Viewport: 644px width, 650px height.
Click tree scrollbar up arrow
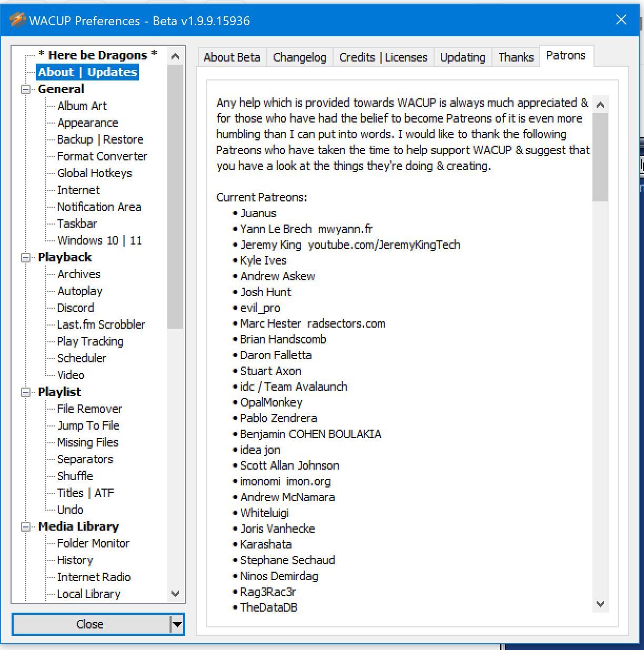click(x=175, y=56)
